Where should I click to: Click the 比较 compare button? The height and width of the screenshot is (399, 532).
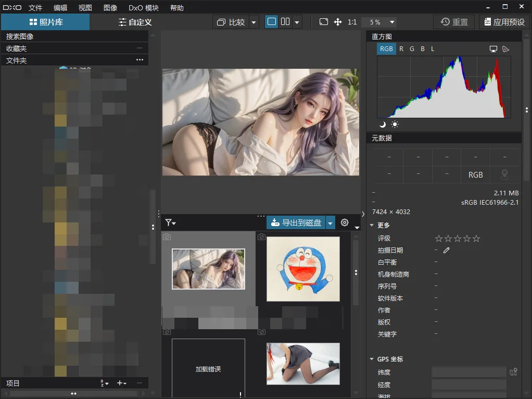point(231,22)
